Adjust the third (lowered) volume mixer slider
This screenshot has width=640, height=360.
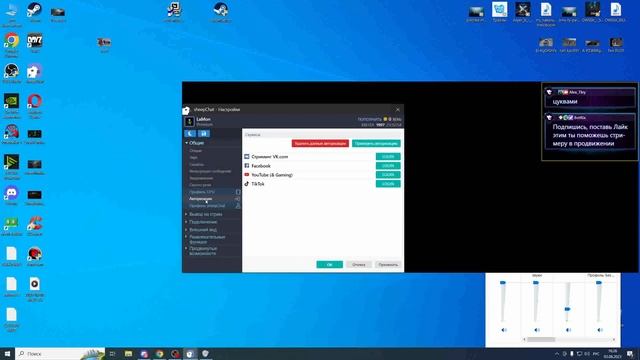(567, 309)
